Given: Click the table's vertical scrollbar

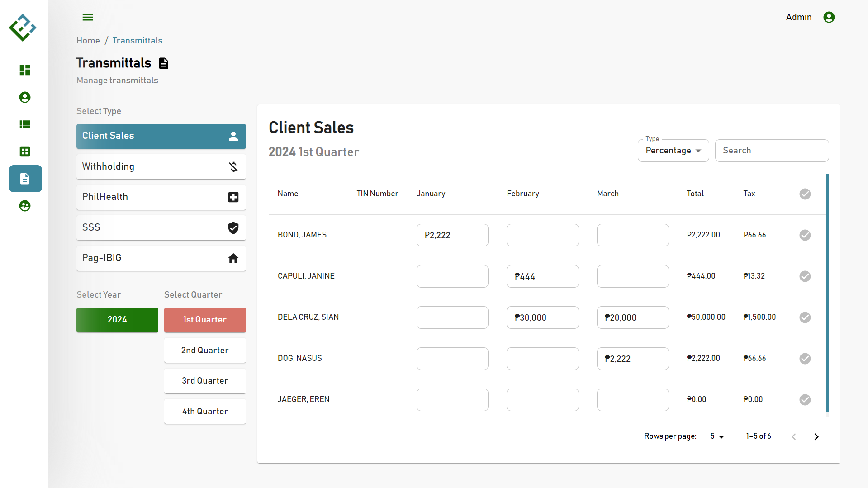Looking at the screenshot, I should coord(827,293).
